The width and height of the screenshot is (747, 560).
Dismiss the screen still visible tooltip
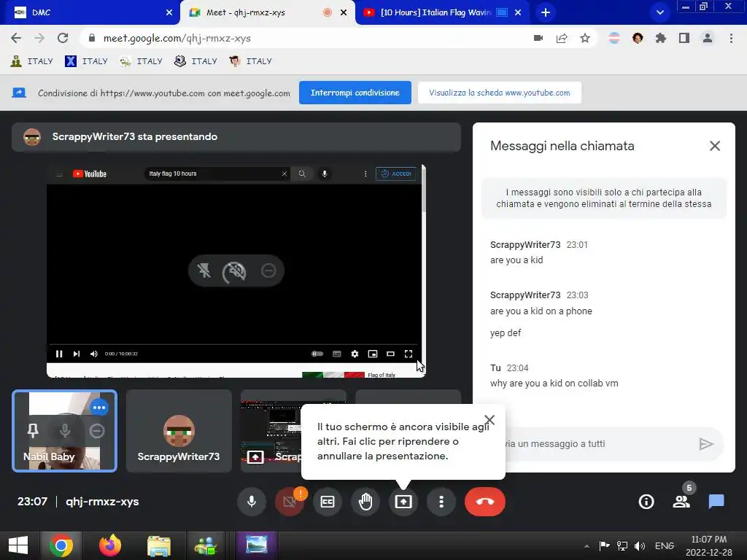489,419
